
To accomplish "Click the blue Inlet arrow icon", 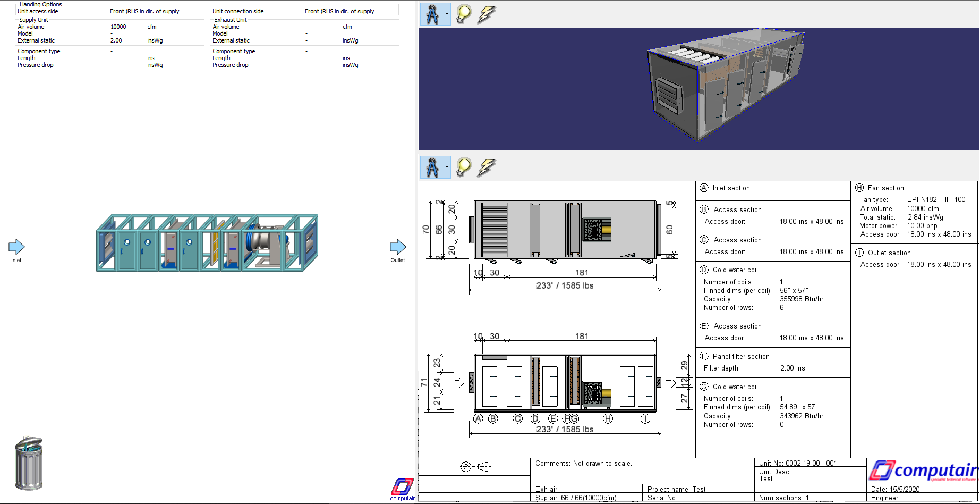I will (16, 246).
